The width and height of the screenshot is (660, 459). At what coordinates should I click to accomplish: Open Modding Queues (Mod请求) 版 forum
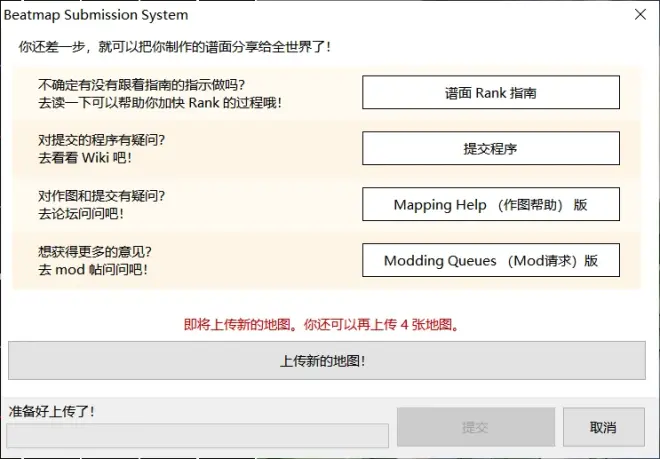(491, 260)
